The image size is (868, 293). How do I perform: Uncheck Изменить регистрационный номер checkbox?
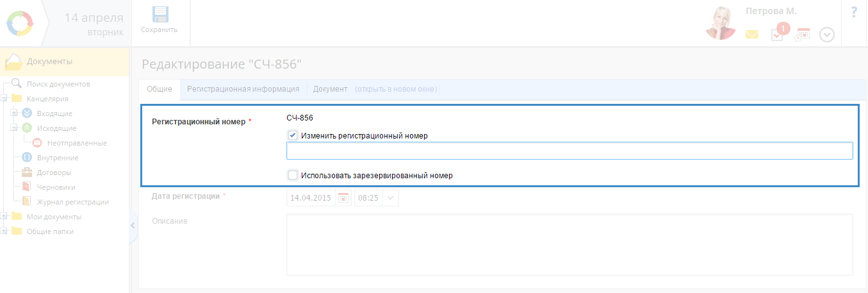293,135
